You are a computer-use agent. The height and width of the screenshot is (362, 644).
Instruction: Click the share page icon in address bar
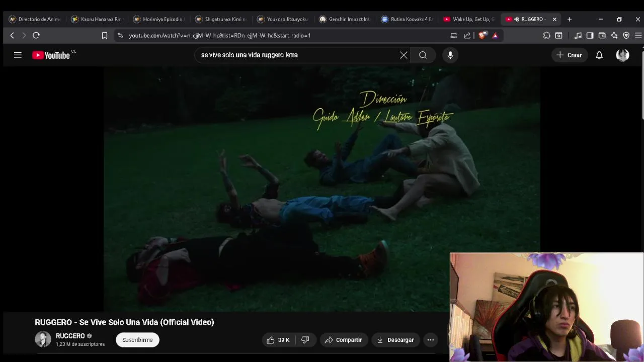pyautogui.click(x=467, y=35)
